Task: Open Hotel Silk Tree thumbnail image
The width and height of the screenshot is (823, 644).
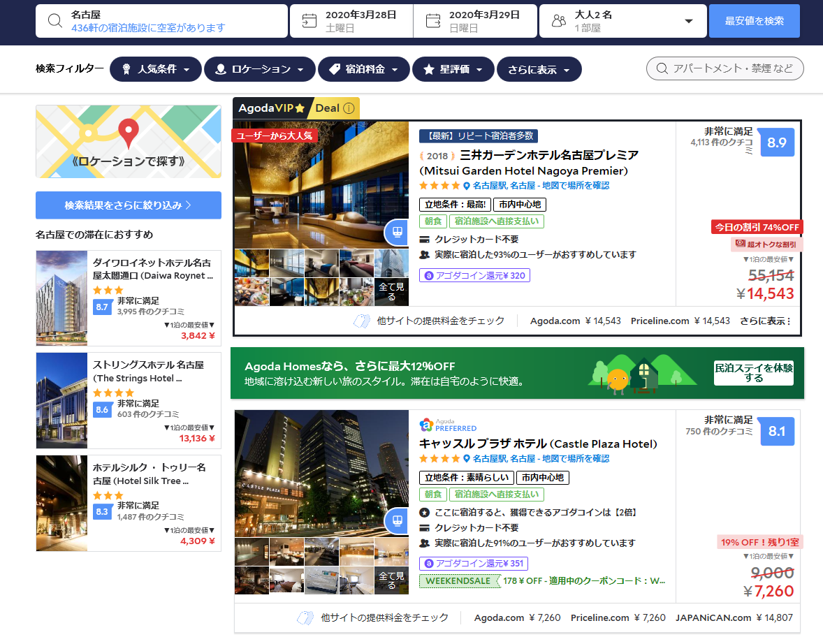Action: pyautogui.click(x=61, y=503)
